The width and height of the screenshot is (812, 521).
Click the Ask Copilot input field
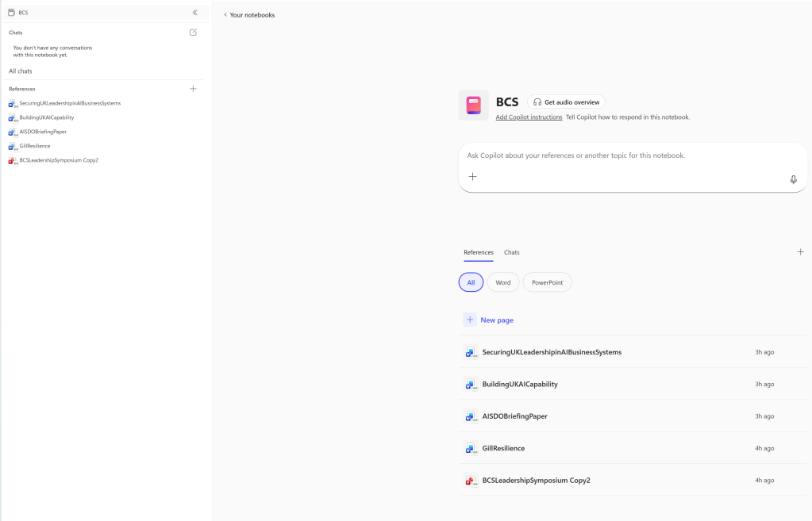619,156
